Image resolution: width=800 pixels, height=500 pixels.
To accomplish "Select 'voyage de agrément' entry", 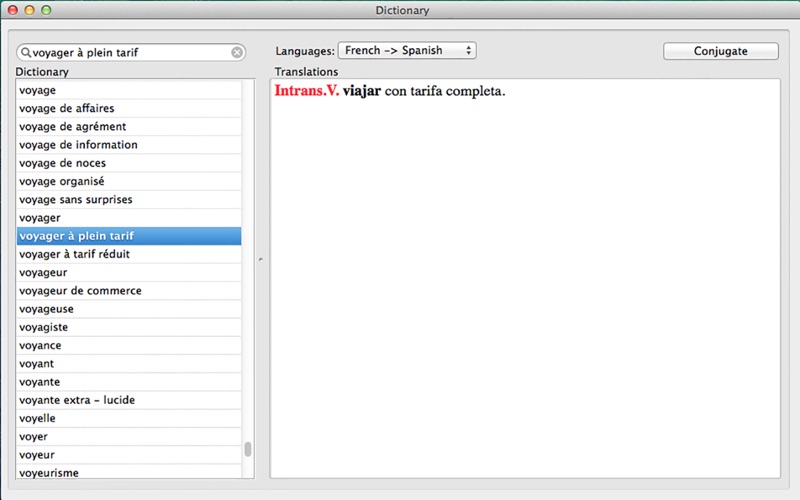I will (x=129, y=127).
